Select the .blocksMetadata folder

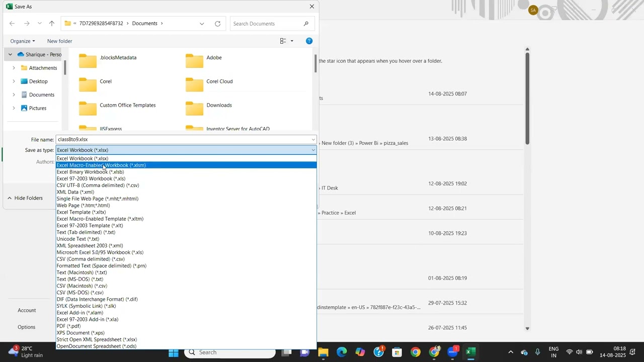108,60
